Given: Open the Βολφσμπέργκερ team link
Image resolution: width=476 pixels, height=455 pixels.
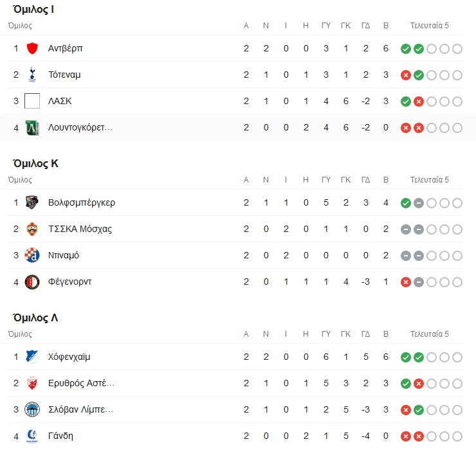Looking at the screenshot, I should 82,202.
